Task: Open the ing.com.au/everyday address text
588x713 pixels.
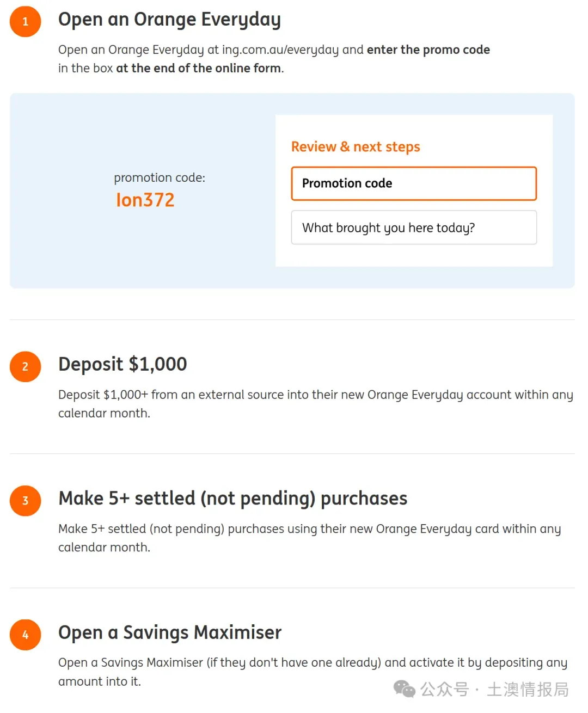Action: (x=280, y=50)
